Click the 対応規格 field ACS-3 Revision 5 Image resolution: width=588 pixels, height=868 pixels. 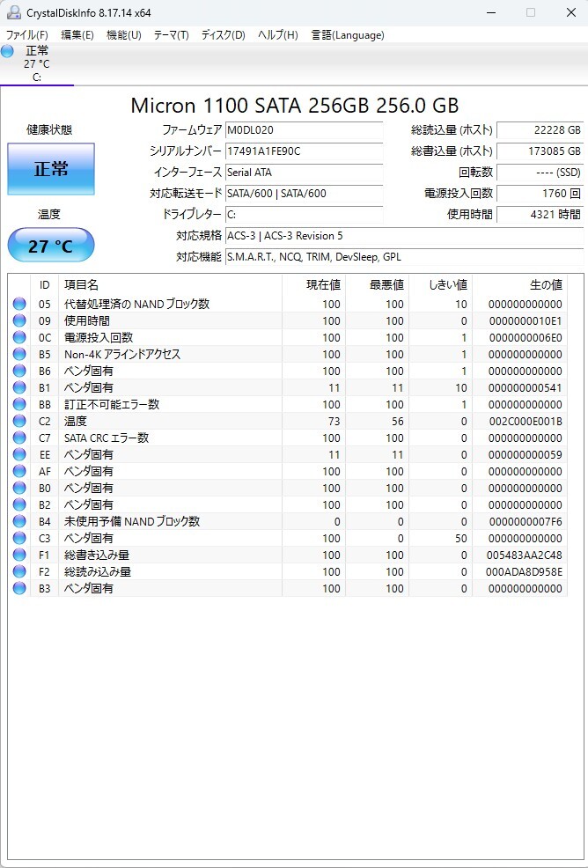tap(404, 236)
